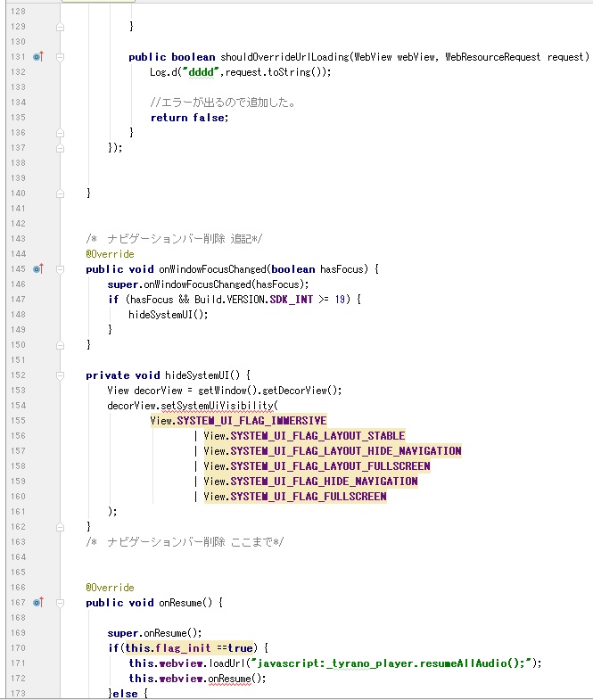This screenshot has height=700, width=593.
Task: Click line number 143 in gutter
Action: [x=19, y=239]
